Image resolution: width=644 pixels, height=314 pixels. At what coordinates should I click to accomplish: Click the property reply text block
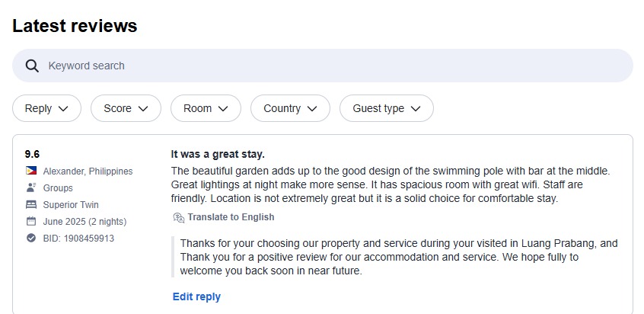(399, 258)
